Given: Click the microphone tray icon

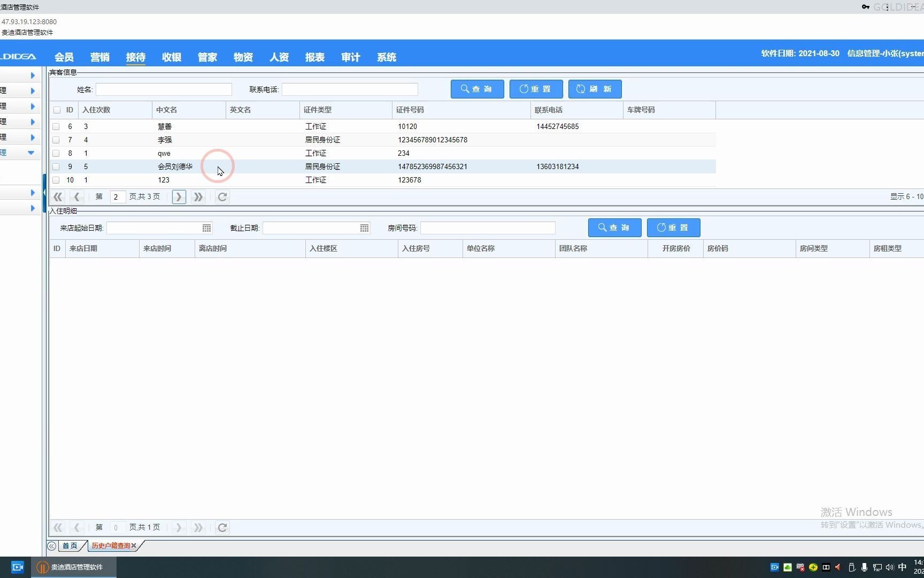Looking at the screenshot, I should pos(864,567).
